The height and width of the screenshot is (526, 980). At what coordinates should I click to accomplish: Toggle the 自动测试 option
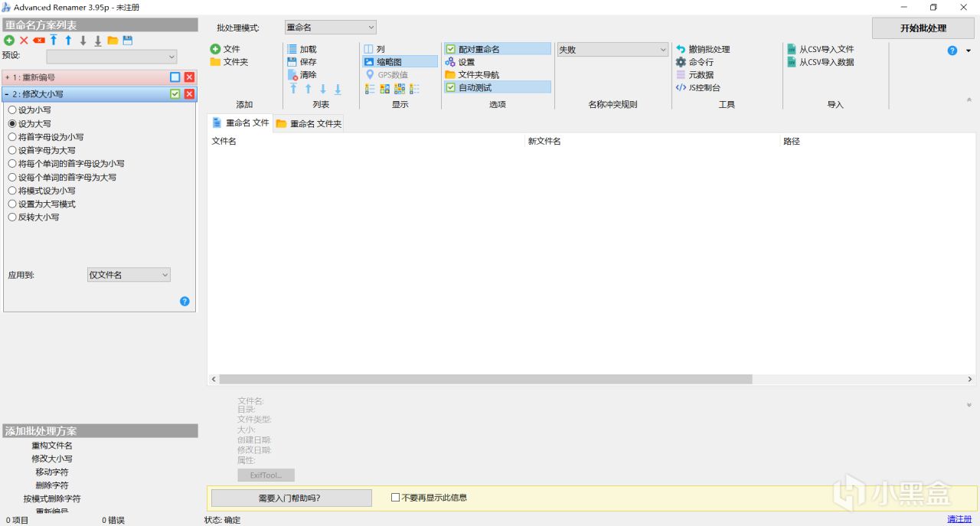click(497, 87)
